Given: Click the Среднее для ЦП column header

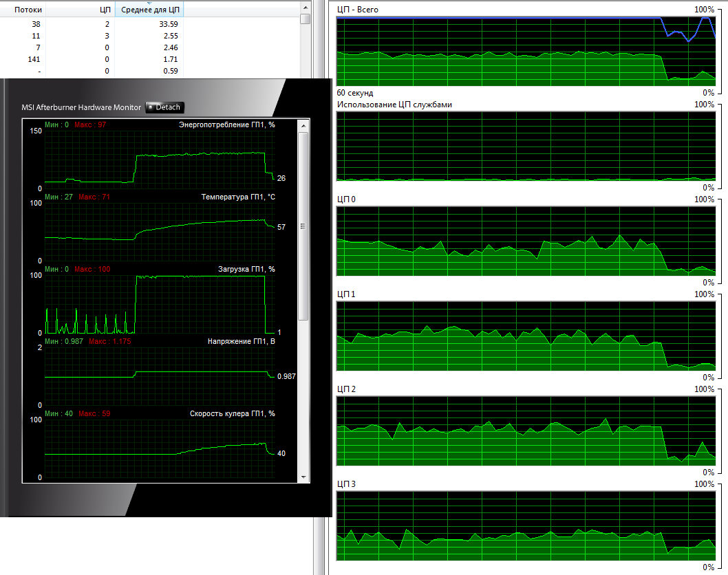Looking at the screenshot, I should (x=149, y=10).
